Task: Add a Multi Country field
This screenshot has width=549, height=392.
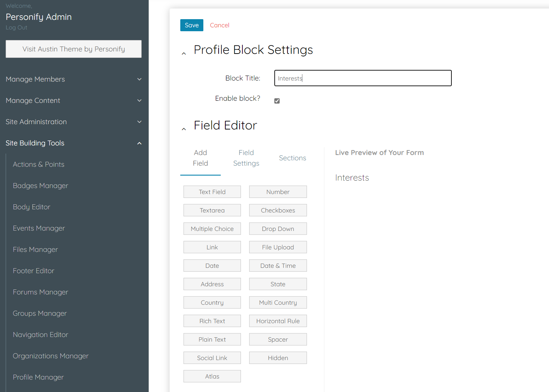Action: coord(278,303)
